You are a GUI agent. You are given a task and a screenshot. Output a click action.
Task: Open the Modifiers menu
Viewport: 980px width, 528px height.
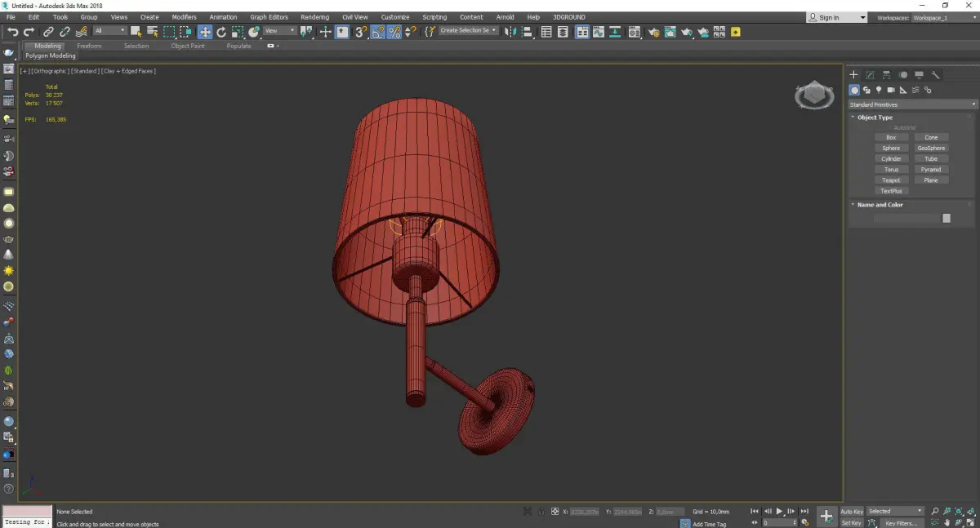point(184,17)
